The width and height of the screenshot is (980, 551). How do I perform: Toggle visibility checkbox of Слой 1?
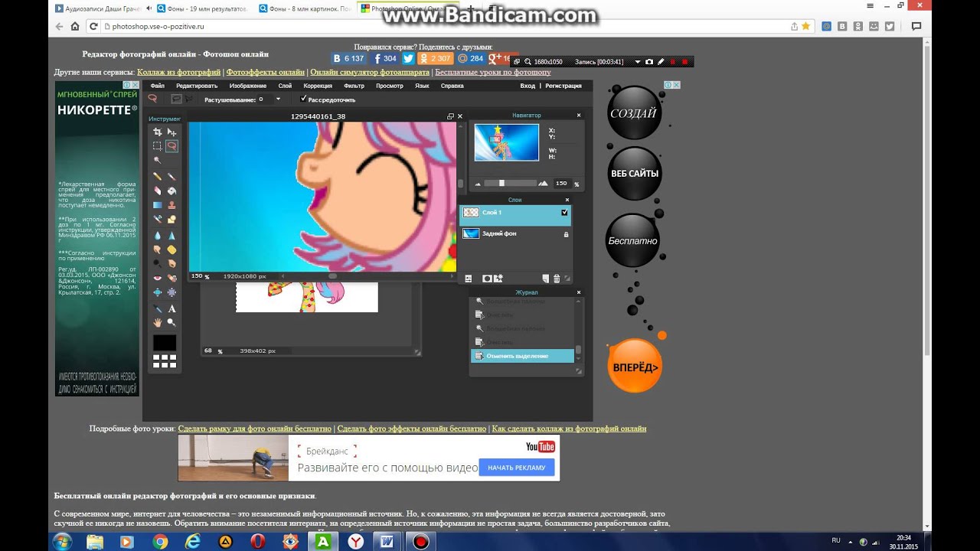click(565, 213)
